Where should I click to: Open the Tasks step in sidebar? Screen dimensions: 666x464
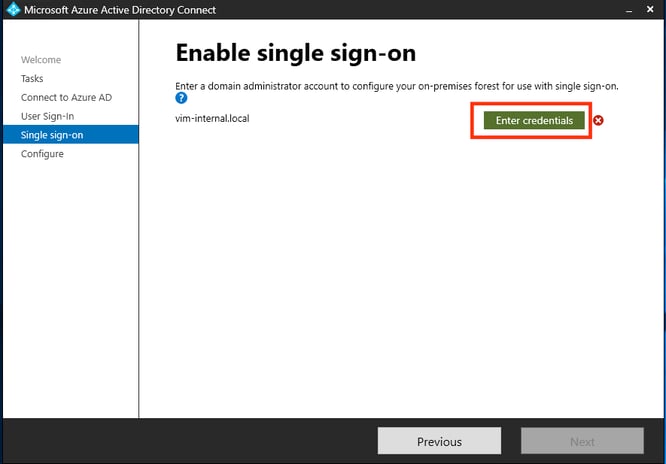coord(32,79)
